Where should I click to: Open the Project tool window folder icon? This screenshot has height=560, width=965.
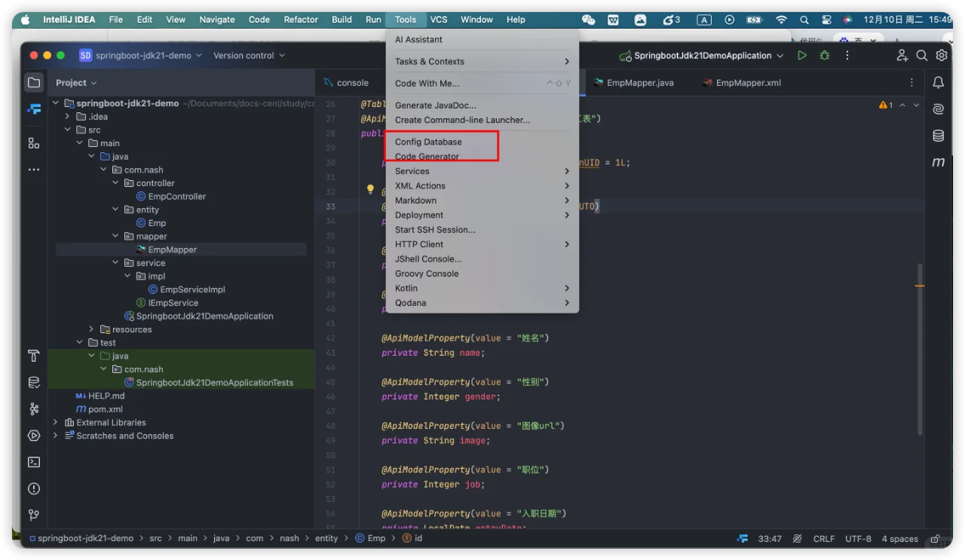[x=34, y=82]
